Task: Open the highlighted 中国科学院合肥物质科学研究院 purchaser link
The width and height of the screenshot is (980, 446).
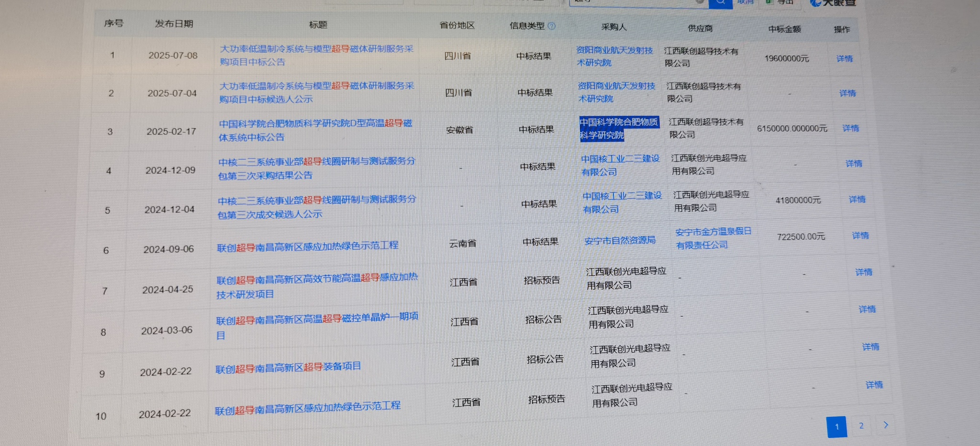Action: click(x=619, y=129)
